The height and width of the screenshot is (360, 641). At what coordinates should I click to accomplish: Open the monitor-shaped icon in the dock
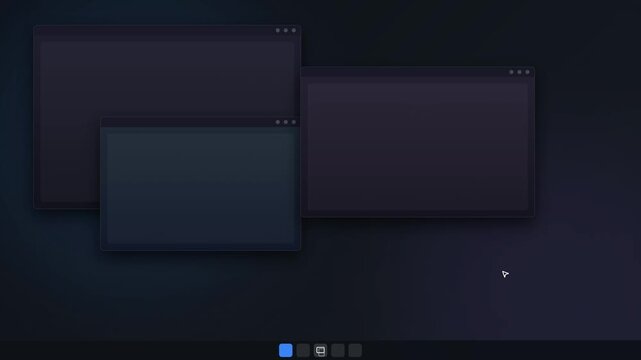[x=320, y=350]
